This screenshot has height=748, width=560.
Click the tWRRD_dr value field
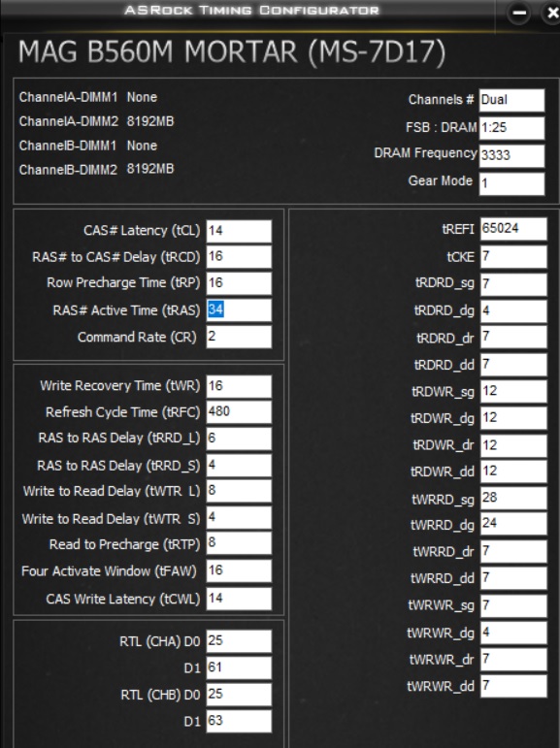tap(513, 551)
